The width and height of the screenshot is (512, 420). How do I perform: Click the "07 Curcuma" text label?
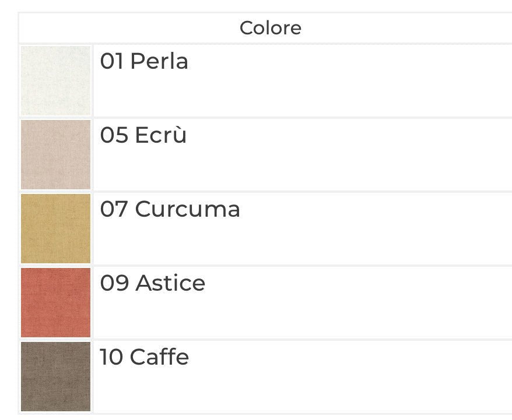click(170, 209)
